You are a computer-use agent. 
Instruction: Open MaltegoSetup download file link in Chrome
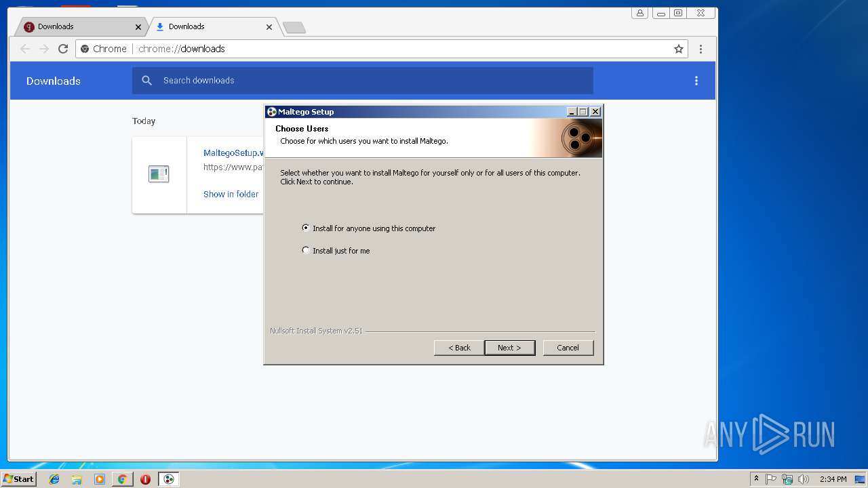[233, 153]
